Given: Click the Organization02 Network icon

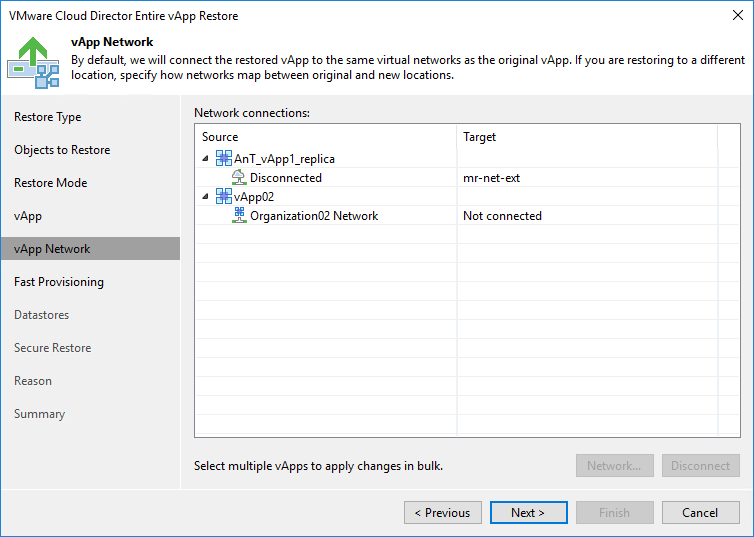Looking at the screenshot, I should (x=239, y=215).
